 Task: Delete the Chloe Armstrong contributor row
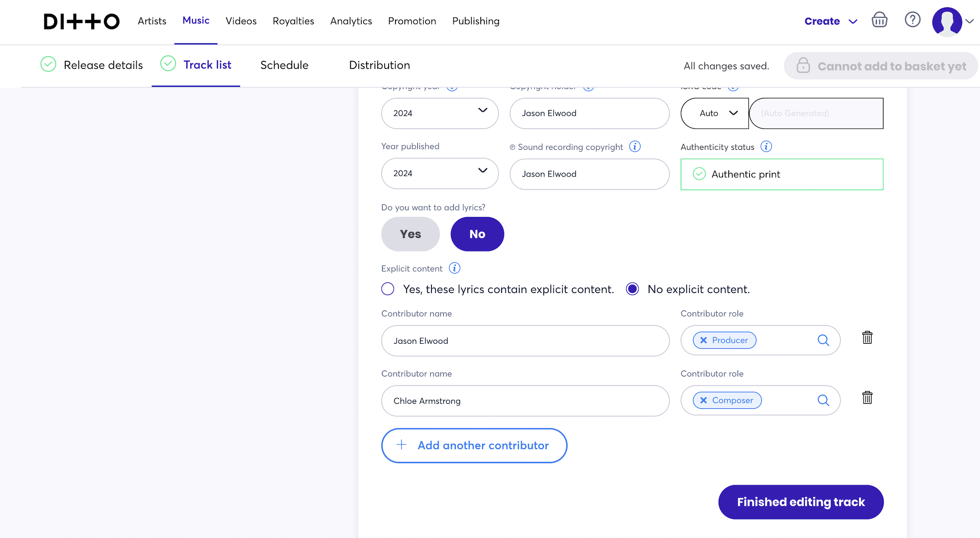click(x=867, y=398)
